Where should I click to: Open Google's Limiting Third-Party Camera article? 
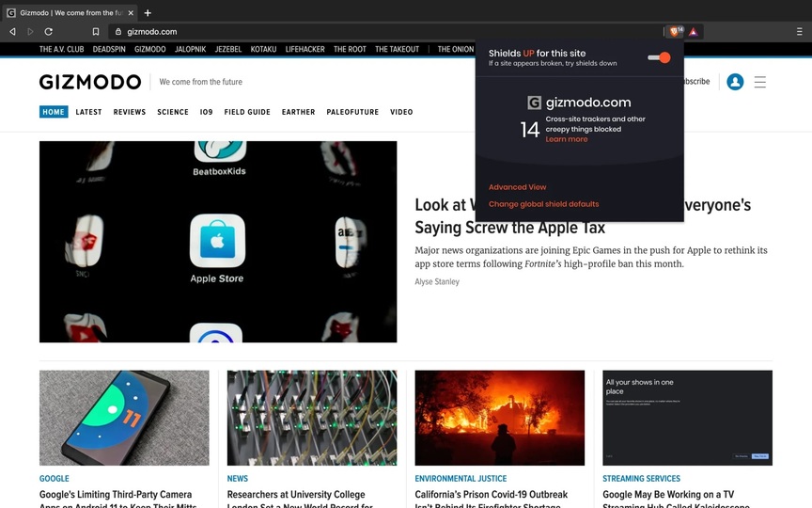coord(118,500)
